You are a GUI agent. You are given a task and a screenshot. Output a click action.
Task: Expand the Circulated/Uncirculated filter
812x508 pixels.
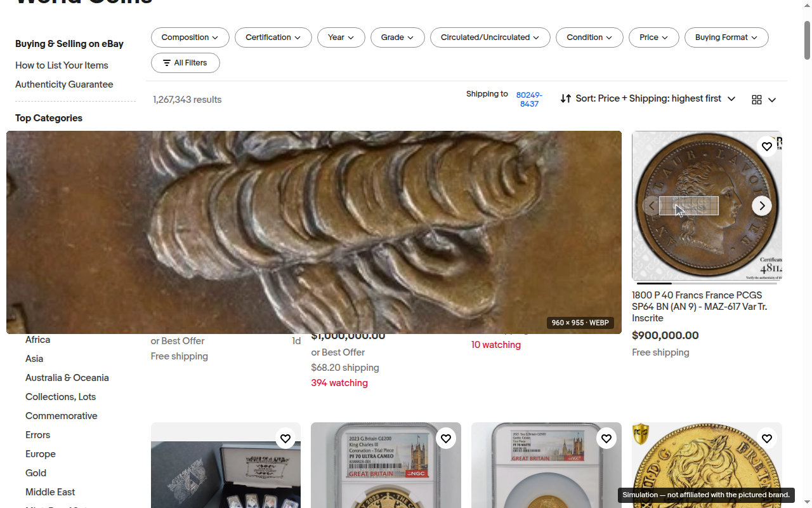(490, 37)
